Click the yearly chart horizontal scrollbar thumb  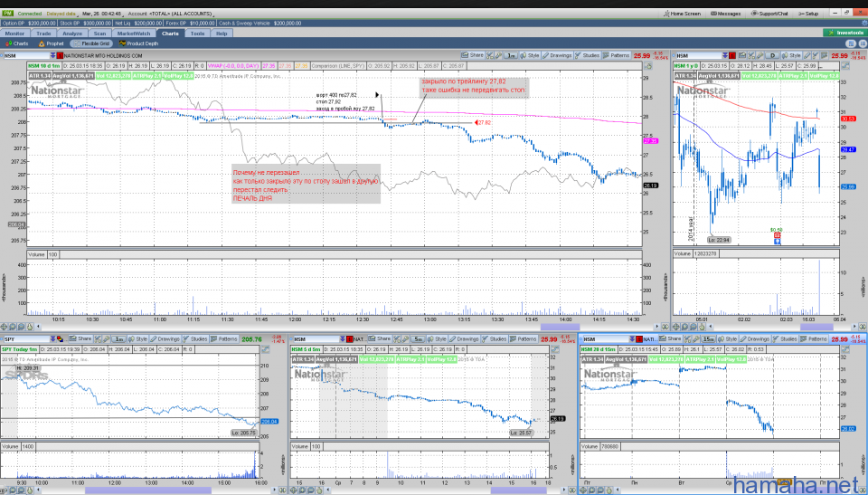click(x=816, y=327)
